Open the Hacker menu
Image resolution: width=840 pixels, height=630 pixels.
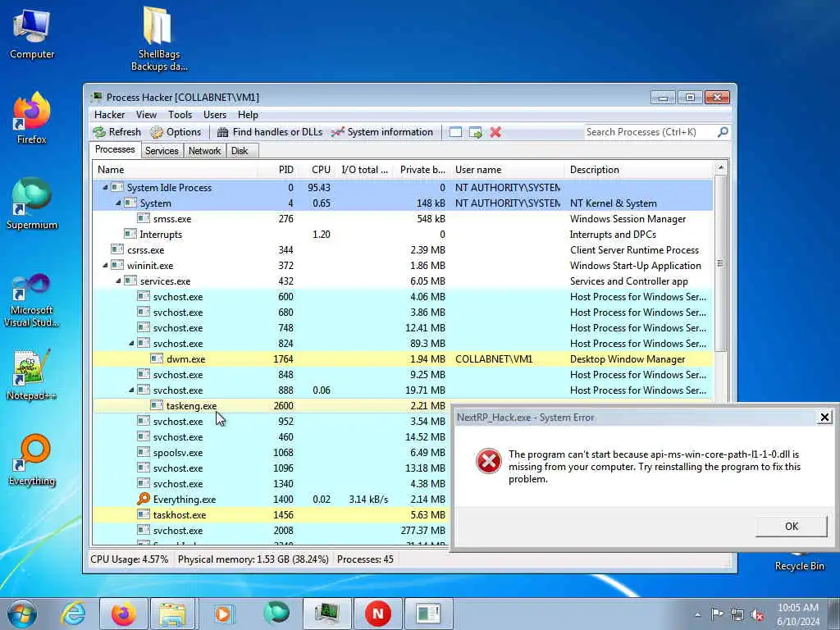(109, 115)
